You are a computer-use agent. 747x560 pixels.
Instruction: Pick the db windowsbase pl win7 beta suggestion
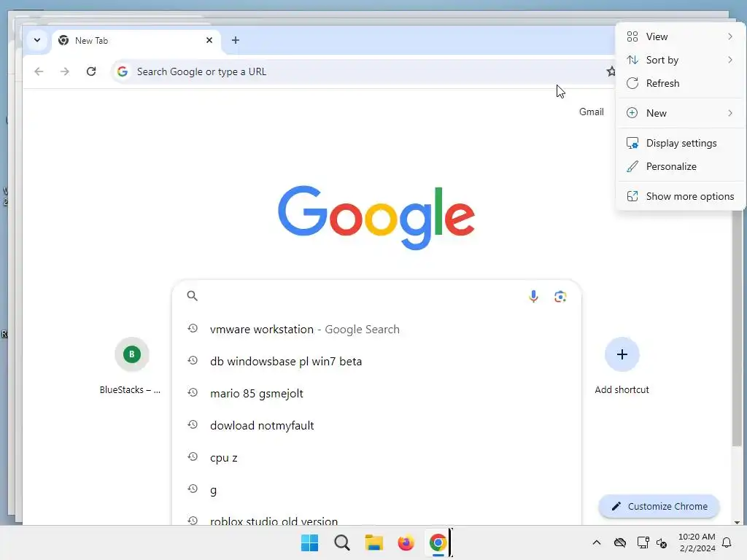(376, 362)
